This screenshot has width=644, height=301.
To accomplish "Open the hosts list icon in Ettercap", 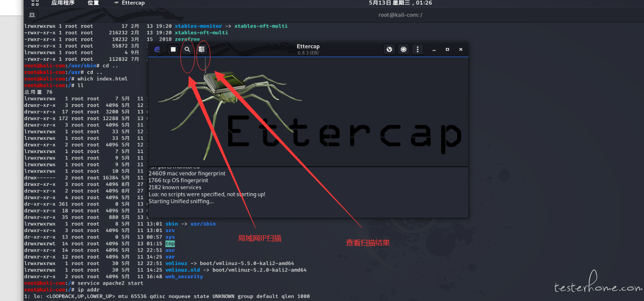I will pos(202,49).
